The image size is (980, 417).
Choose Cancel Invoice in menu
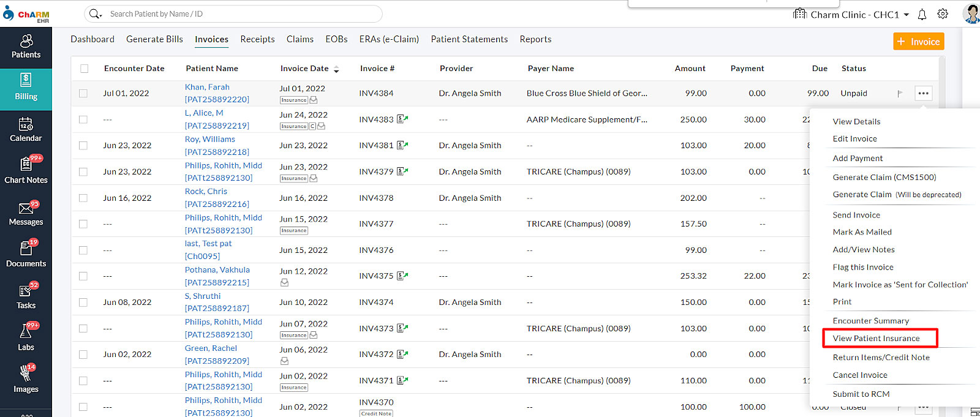(x=860, y=375)
